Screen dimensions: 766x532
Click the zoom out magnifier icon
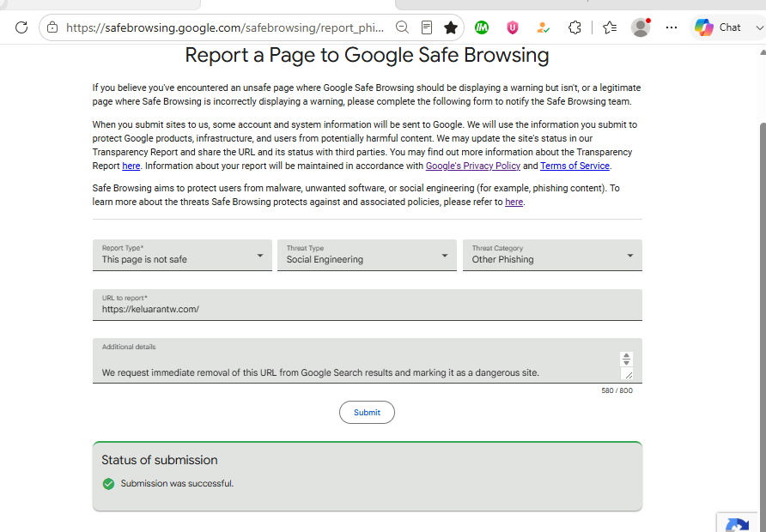[402, 27]
